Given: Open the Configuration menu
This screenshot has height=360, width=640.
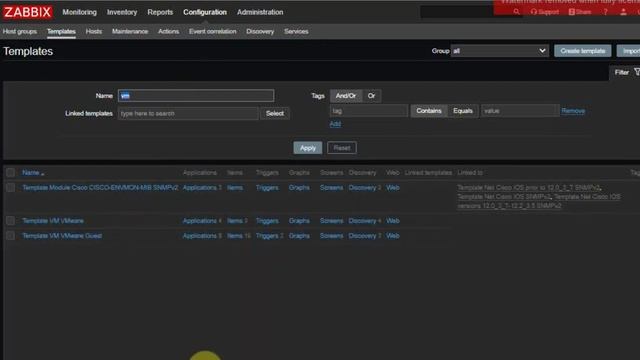Looking at the screenshot, I should (x=205, y=12).
